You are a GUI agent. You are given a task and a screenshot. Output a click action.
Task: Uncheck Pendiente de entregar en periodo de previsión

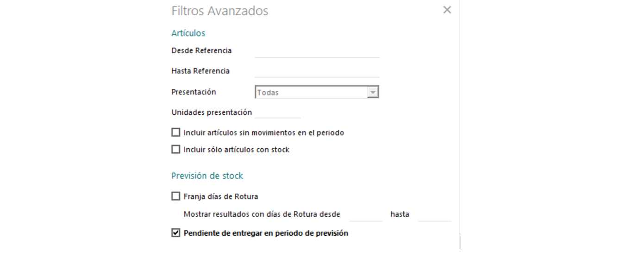[175, 233]
